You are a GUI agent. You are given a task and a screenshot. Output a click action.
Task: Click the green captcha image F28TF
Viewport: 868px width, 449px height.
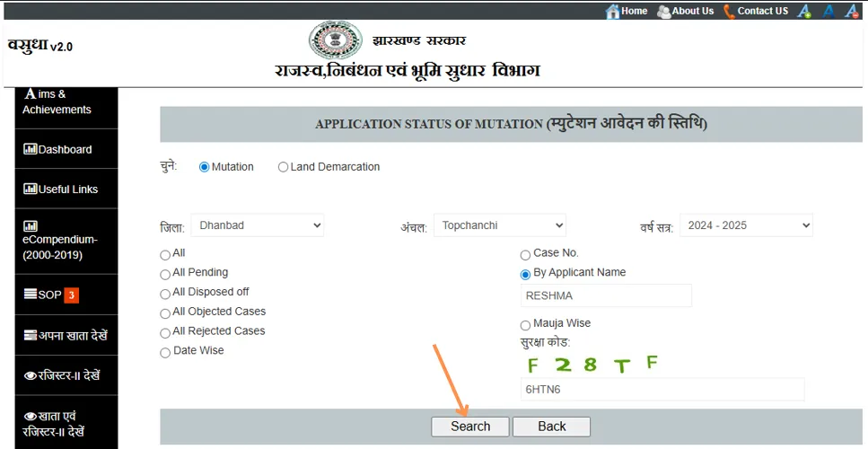tap(592, 365)
